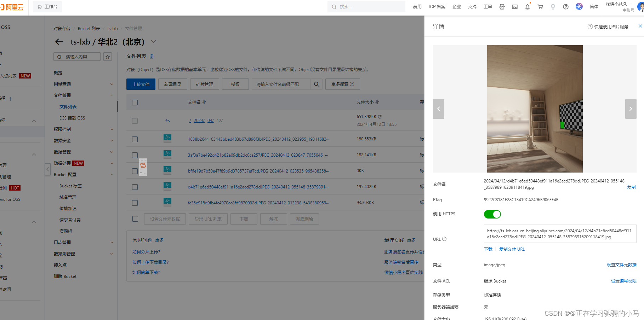644x320 pixels.
Task: Open bucket region dropdown next to 华北2 (北京)
Action: pyautogui.click(x=154, y=41)
